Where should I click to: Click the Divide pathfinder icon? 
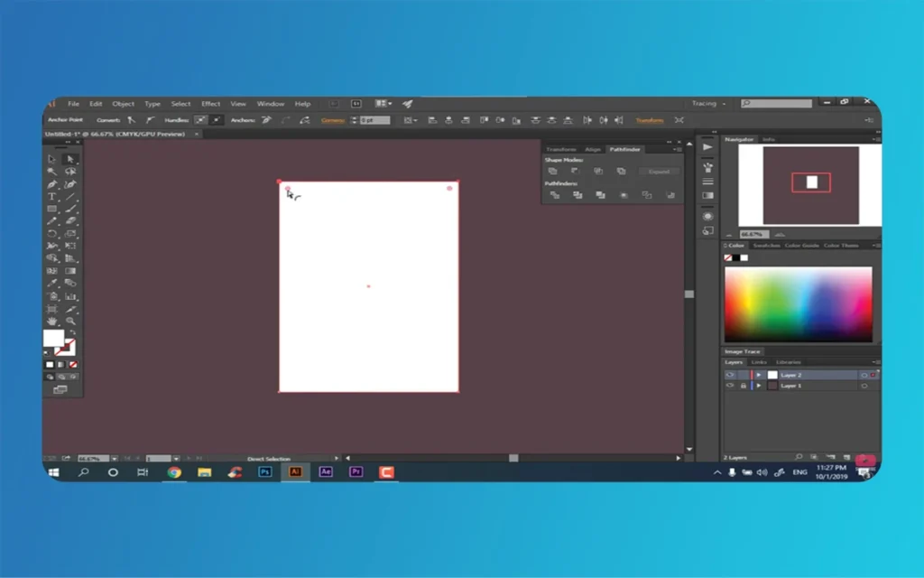click(552, 195)
